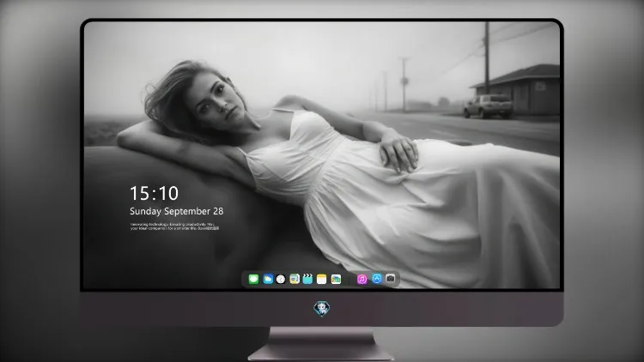Open the Clock app in the dock
The height and width of the screenshot is (362, 644).
tap(281, 279)
